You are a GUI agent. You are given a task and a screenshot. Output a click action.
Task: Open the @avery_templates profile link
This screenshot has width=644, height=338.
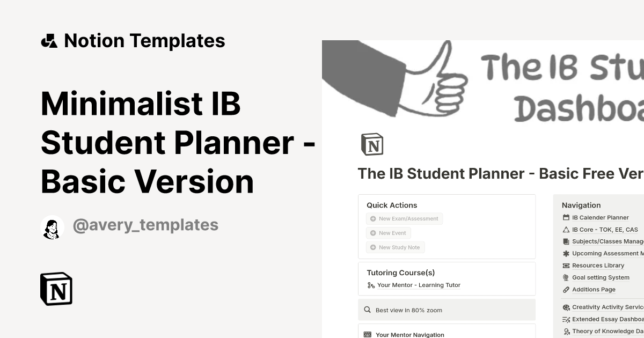click(x=145, y=224)
